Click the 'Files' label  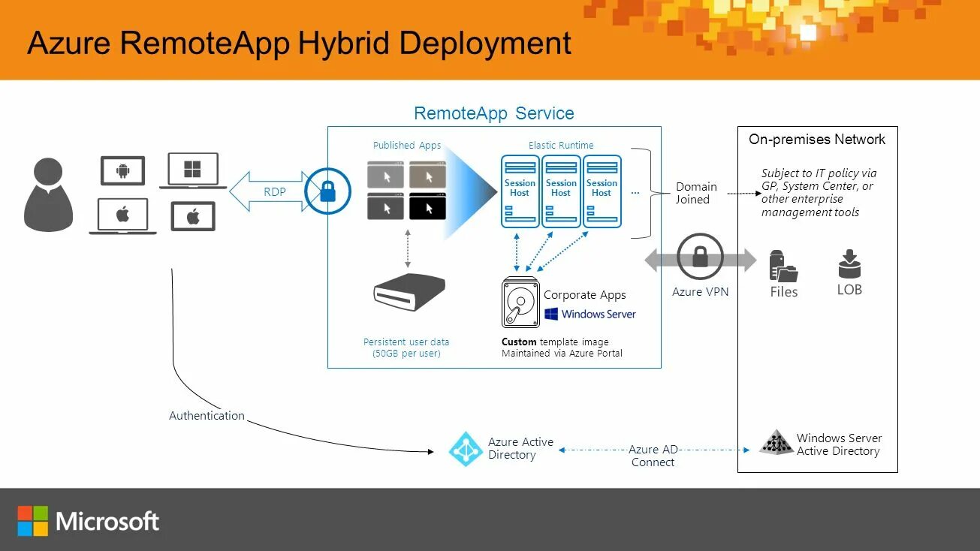[783, 292]
